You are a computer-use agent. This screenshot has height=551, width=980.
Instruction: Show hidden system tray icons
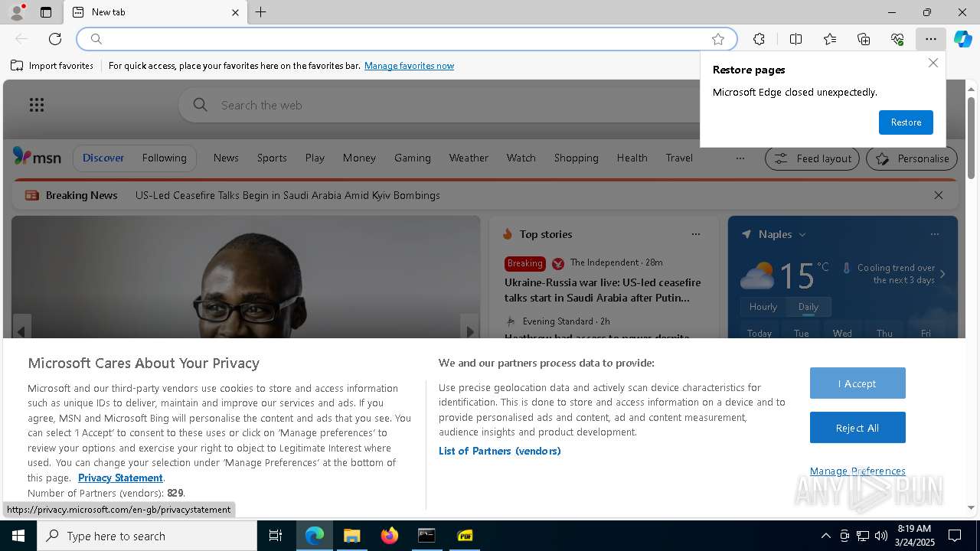[825, 536]
